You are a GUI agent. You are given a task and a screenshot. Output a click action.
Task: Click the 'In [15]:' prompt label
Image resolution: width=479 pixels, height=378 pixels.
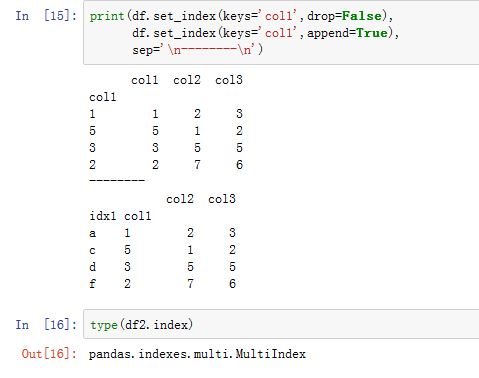[46, 16]
